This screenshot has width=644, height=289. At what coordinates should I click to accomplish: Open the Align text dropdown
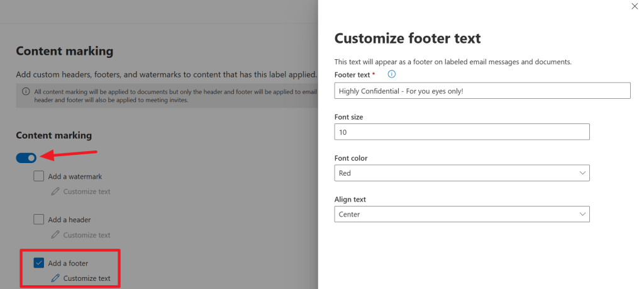pos(462,214)
